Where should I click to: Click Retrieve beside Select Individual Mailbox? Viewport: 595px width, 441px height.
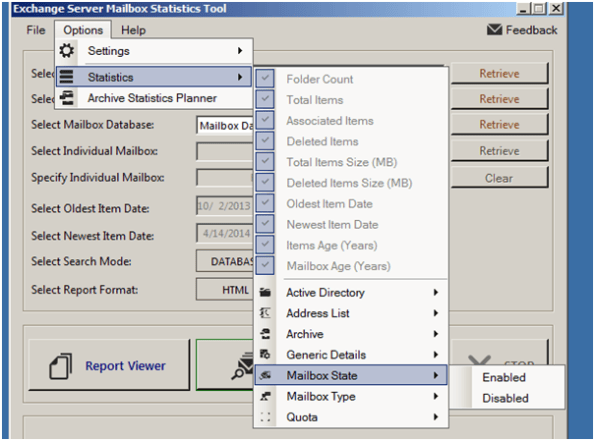click(499, 151)
